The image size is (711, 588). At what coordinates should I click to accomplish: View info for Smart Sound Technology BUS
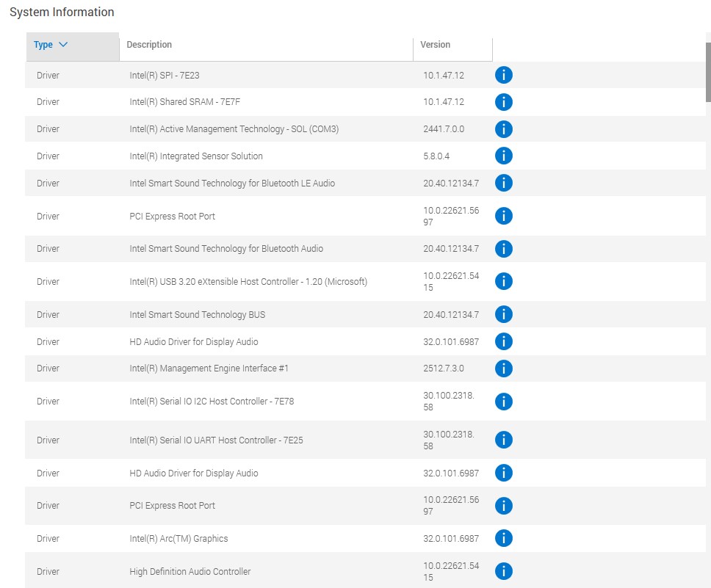(503, 314)
